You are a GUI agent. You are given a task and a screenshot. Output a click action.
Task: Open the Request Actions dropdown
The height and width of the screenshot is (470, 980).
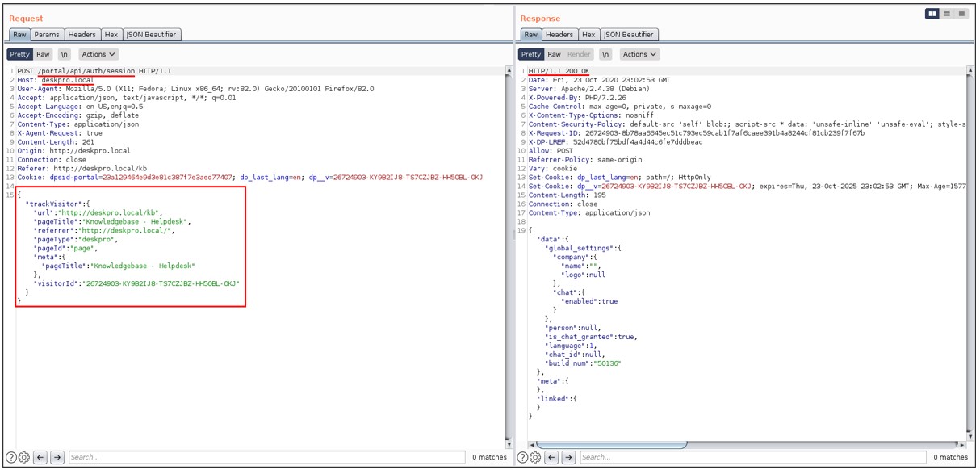pos(98,54)
